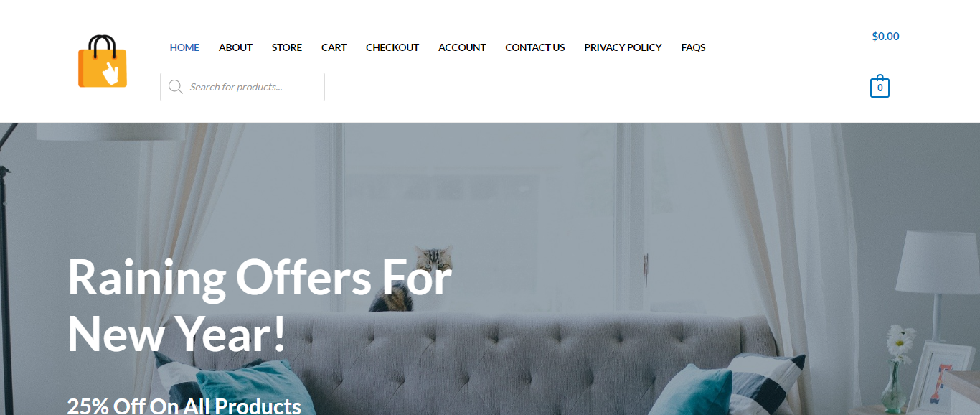Click the cat behind the sofa
The height and width of the screenshot is (415, 980).
point(416,279)
